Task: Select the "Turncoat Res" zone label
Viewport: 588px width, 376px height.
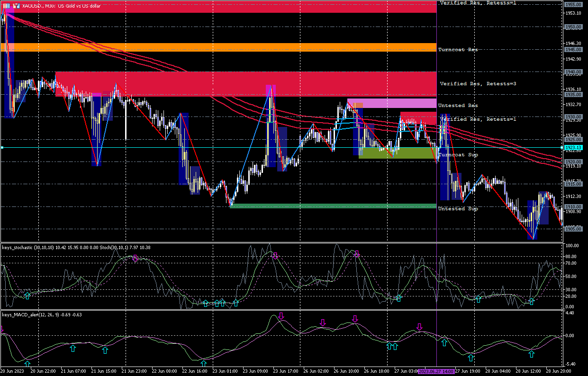Action: coord(458,50)
